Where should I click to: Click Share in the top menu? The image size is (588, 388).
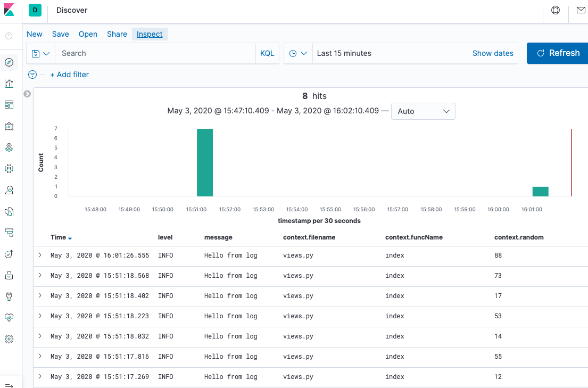click(x=117, y=34)
